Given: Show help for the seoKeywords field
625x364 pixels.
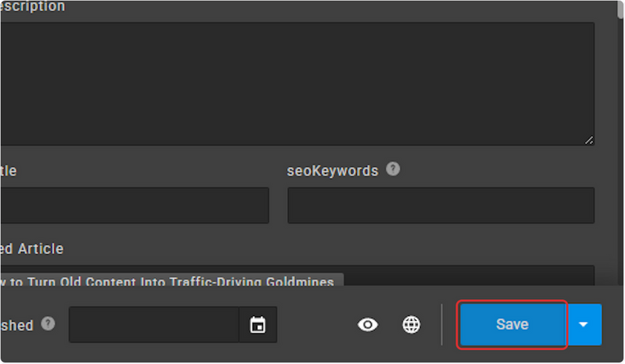Looking at the screenshot, I should [393, 169].
